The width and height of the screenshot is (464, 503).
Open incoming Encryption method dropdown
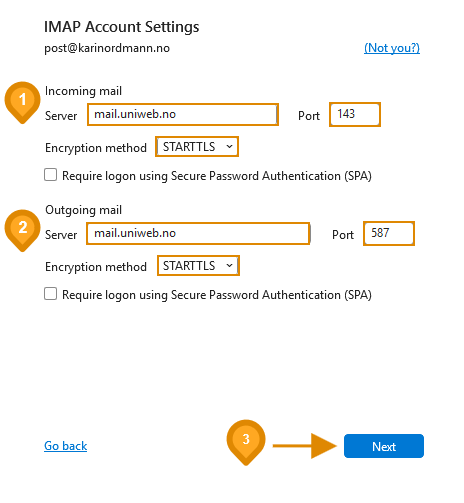[x=197, y=146]
